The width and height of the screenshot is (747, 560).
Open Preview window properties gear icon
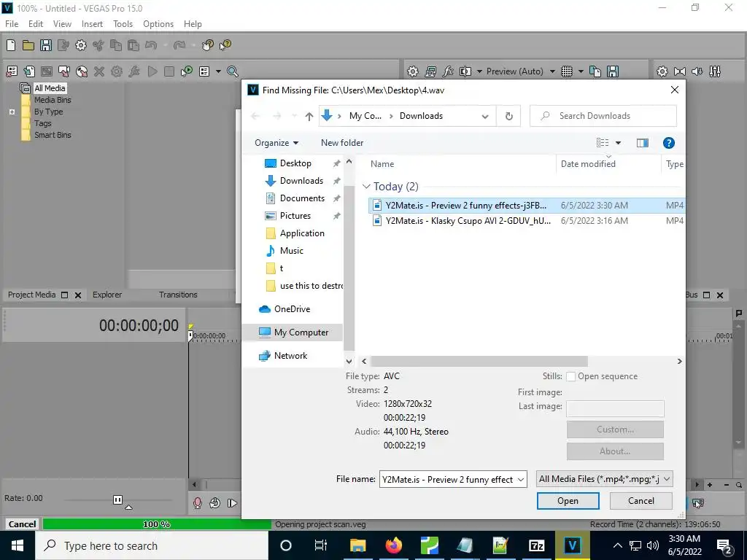coord(413,71)
